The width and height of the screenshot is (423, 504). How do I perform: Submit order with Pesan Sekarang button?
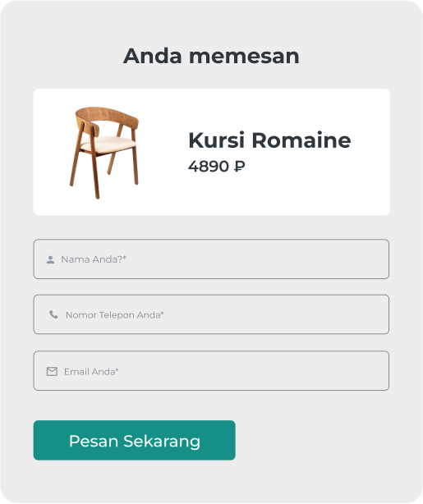tap(135, 440)
